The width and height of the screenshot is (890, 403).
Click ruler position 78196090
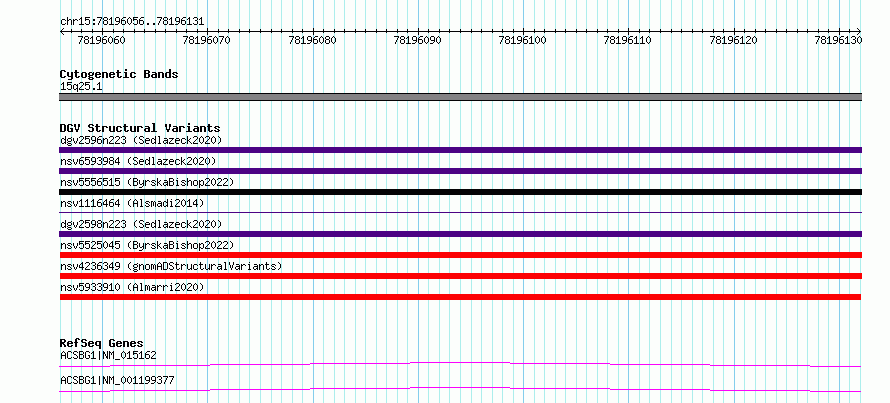417,40
